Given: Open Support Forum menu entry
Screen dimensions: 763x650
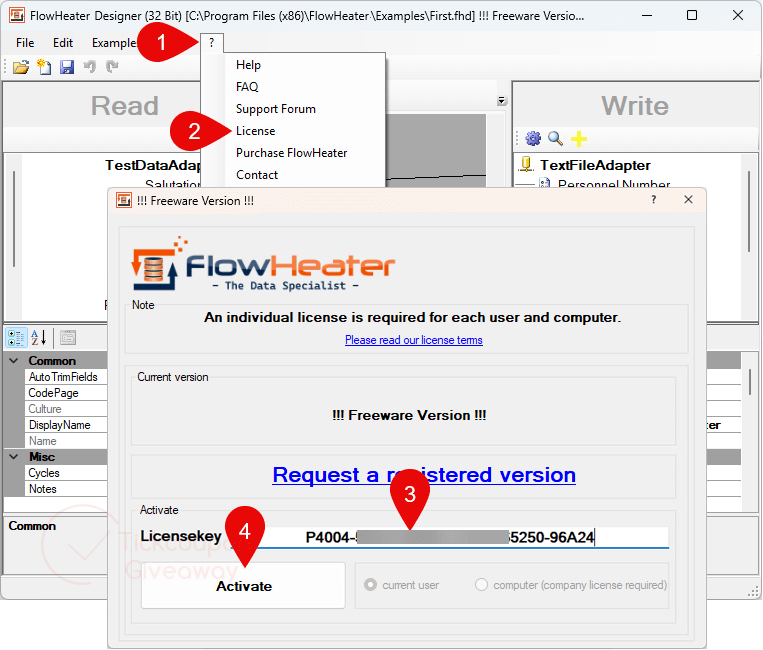Looking at the screenshot, I should [x=275, y=109].
